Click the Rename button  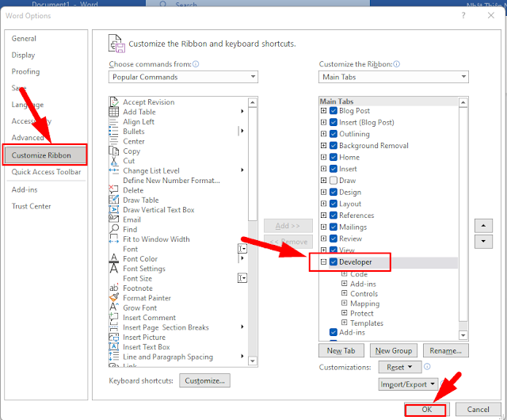[x=445, y=351]
